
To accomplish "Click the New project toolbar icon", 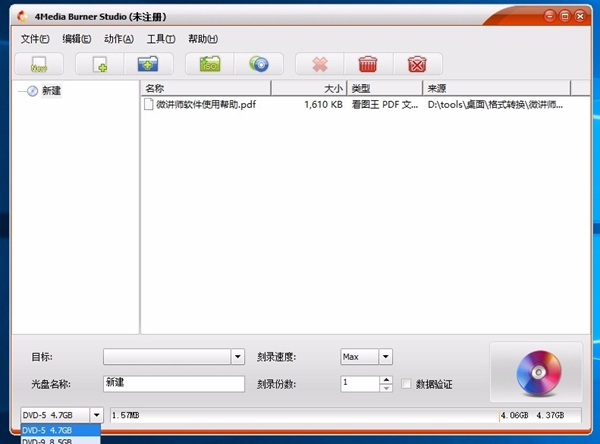I will (x=39, y=64).
